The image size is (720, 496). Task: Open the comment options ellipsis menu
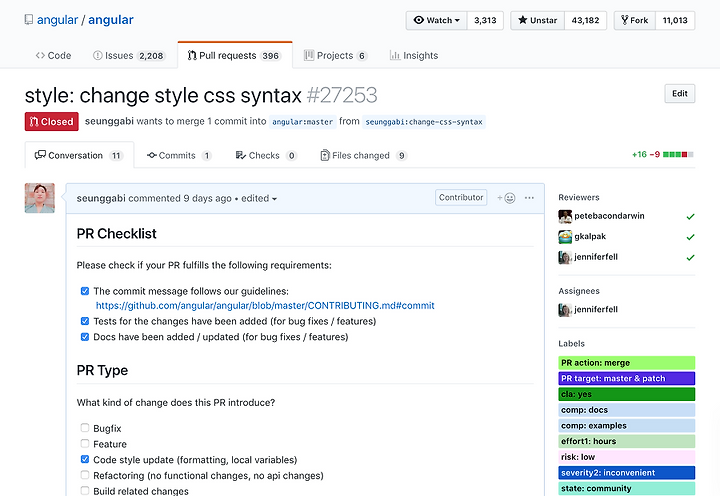[x=529, y=198]
